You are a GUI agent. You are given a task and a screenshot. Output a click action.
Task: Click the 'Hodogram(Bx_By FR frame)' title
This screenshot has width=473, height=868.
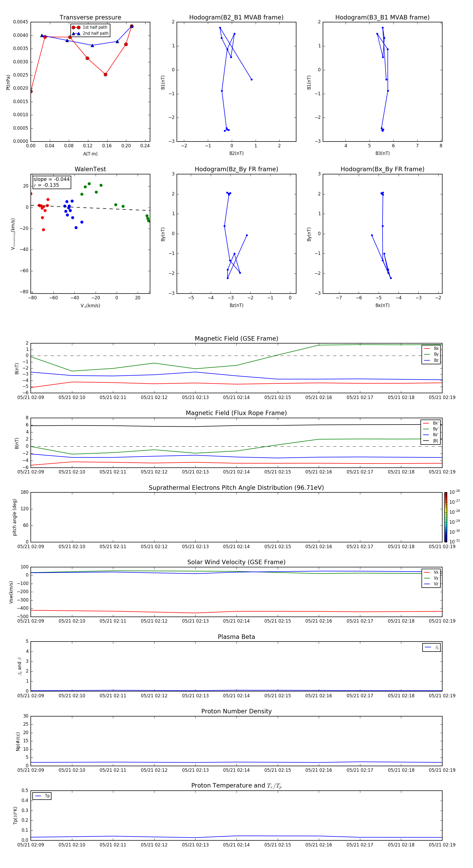tap(382, 169)
